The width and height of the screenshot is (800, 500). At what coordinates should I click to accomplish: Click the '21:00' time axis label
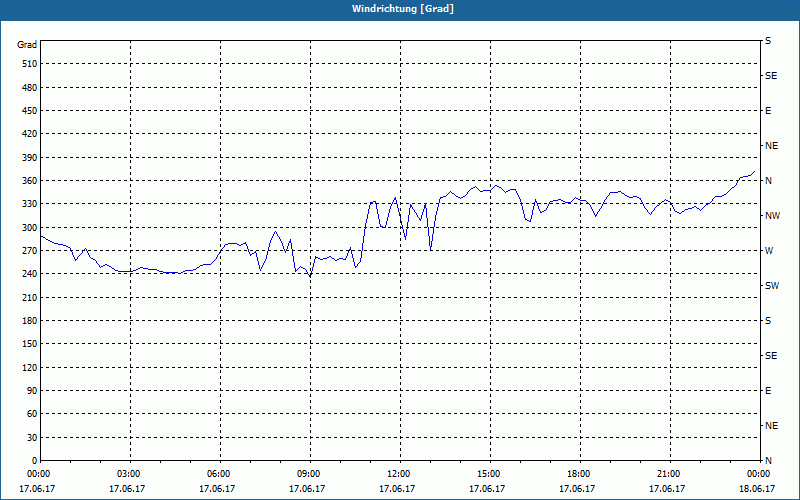coord(669,474)
